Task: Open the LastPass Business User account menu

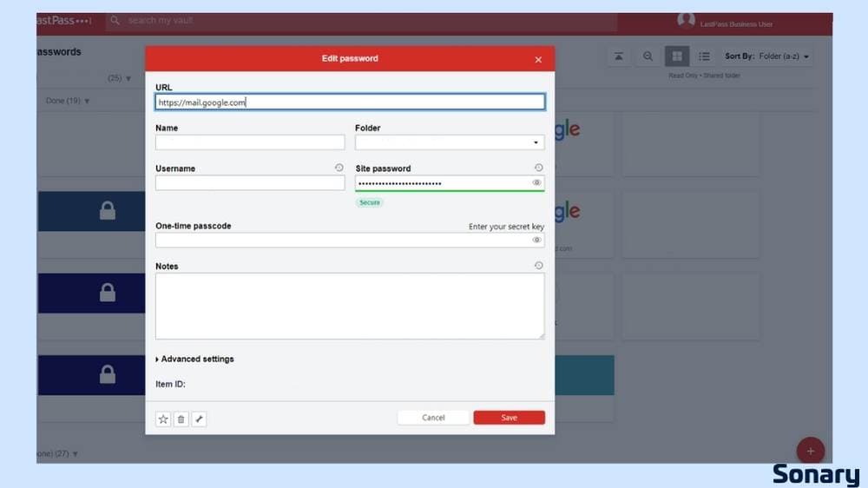Action: [x=736, y=24]
